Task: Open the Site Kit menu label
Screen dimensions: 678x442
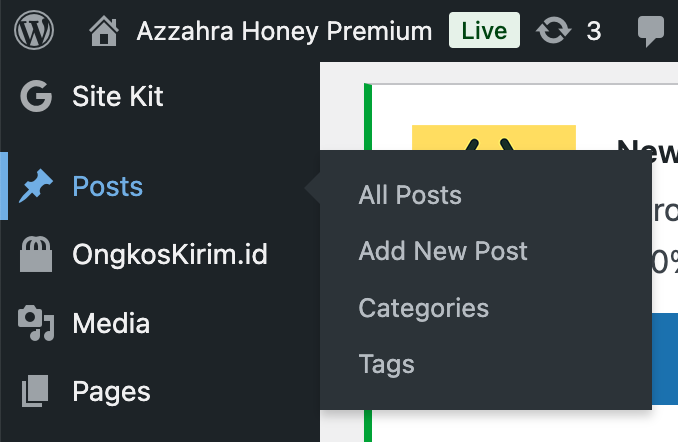Action: (118, 97)
